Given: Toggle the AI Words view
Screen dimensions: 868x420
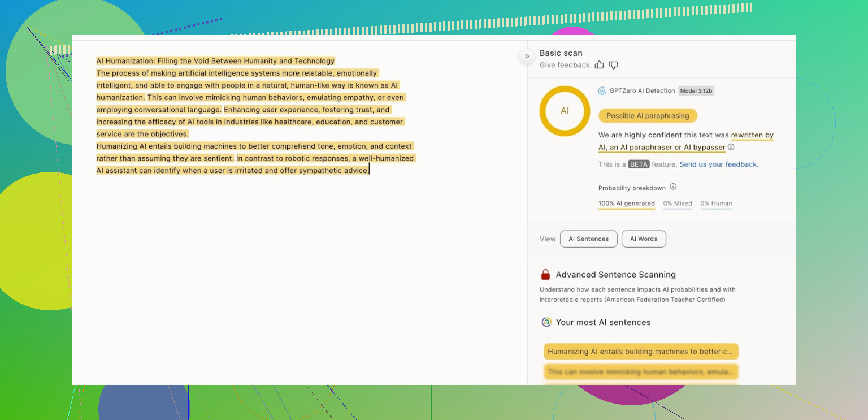Looking at the screenshot, I should pos(644,239).
